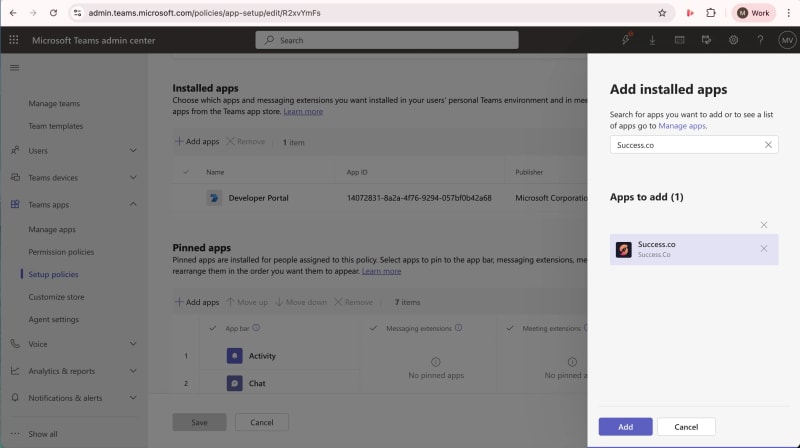The height and width of the screenshot is (448, 800).
Task: Click the Developer Portal app icon
Action: click(214, 197)
